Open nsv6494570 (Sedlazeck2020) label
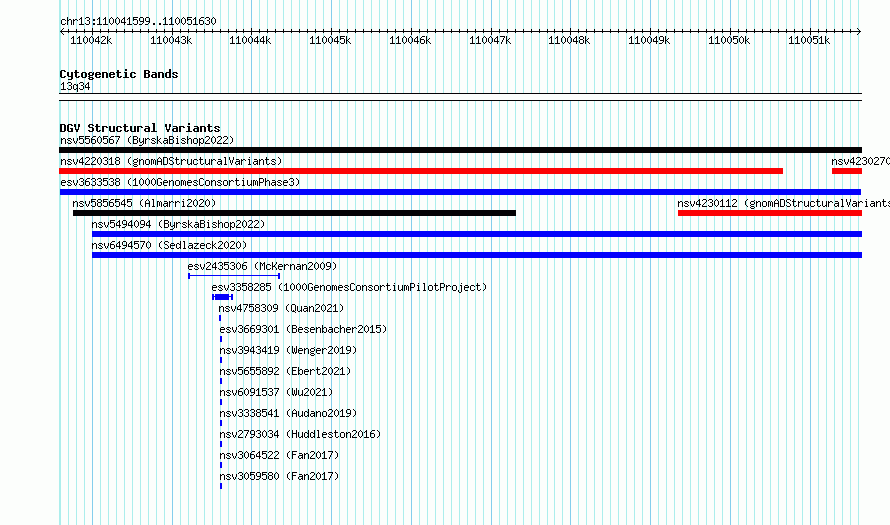This screenshot has width=890, height=525. coord(169,245)
